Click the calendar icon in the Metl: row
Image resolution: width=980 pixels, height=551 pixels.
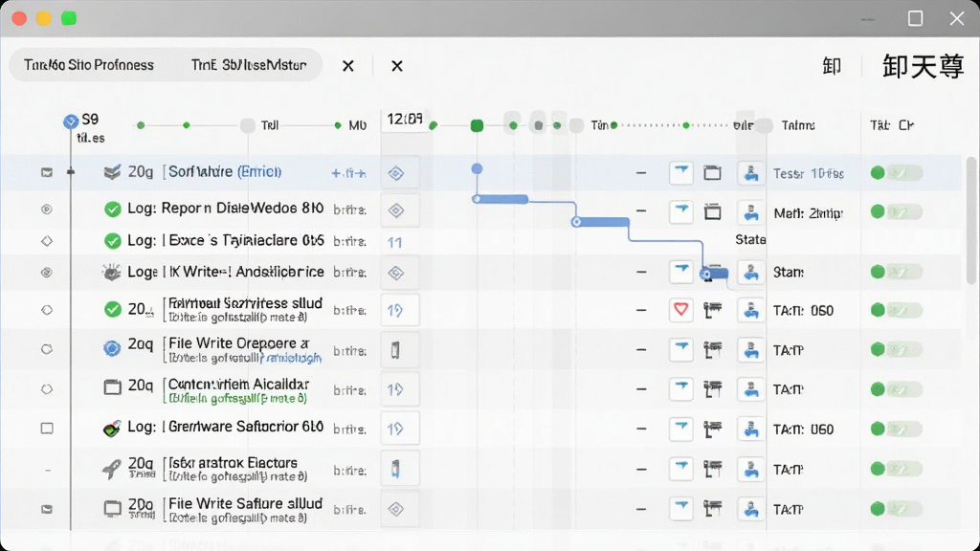(712, 212)
